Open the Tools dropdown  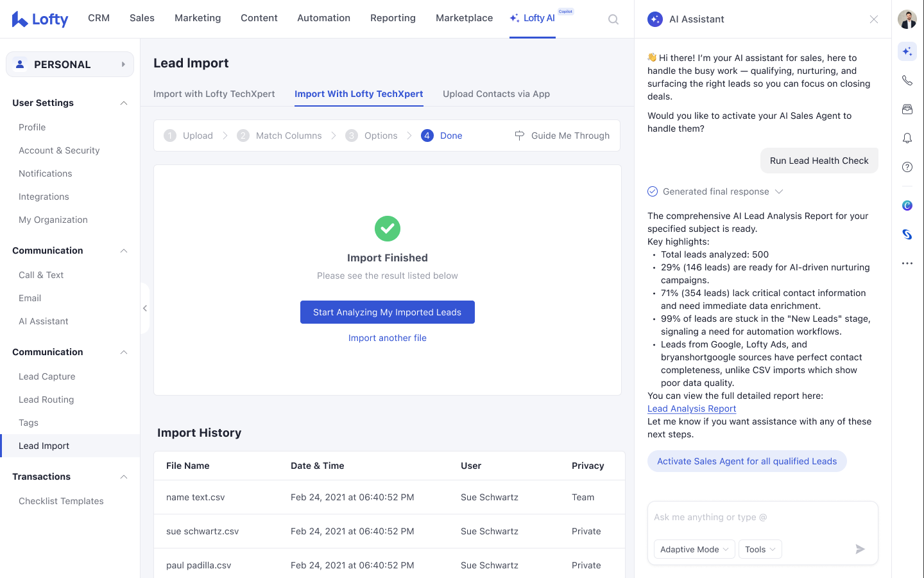pyautogui.click(x=760, y=549)
